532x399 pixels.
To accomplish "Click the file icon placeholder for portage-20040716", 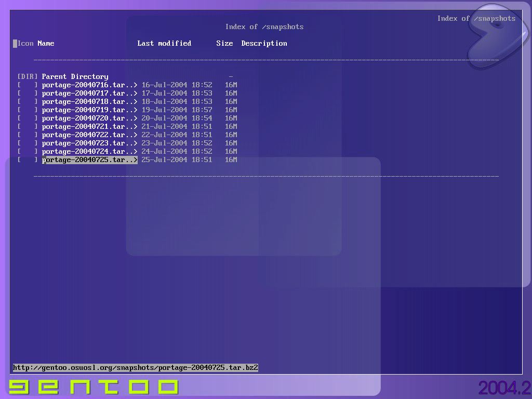I will pos(28,85).
